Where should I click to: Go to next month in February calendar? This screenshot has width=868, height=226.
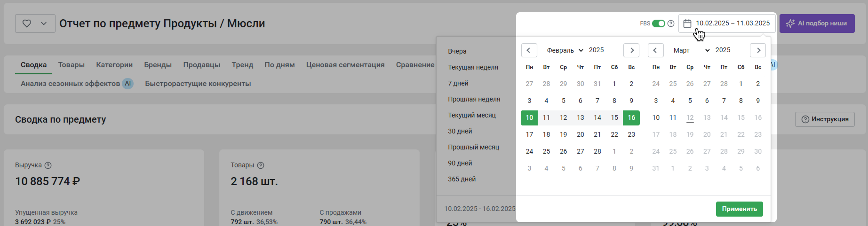[631, 50]
